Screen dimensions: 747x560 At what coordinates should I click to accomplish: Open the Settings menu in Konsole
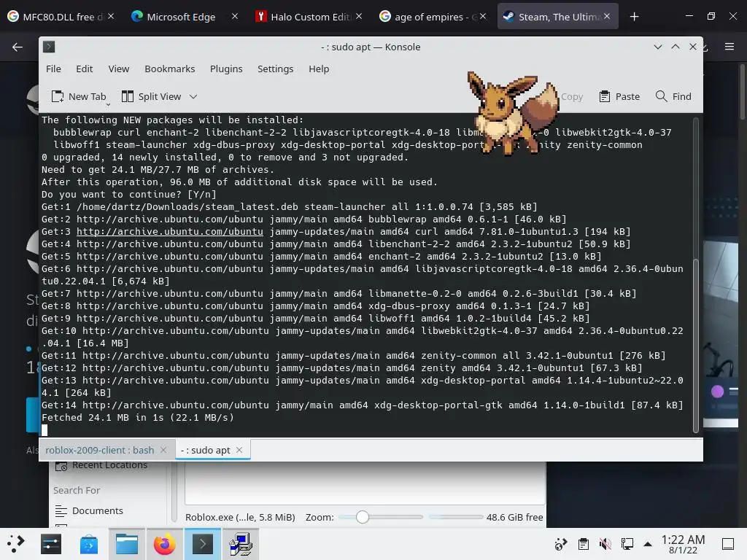click(275, 69)
